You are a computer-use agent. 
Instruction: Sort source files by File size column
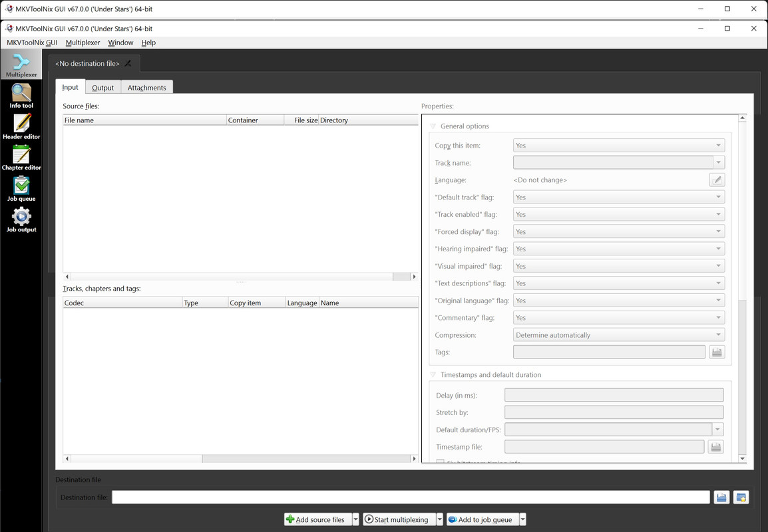point(301,120)
